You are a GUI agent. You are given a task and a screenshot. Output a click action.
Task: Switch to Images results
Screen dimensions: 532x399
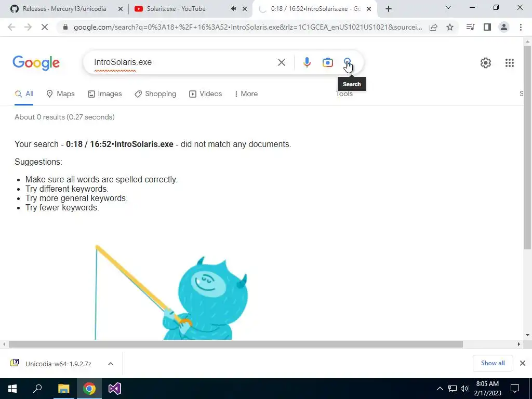pos(104,94)
